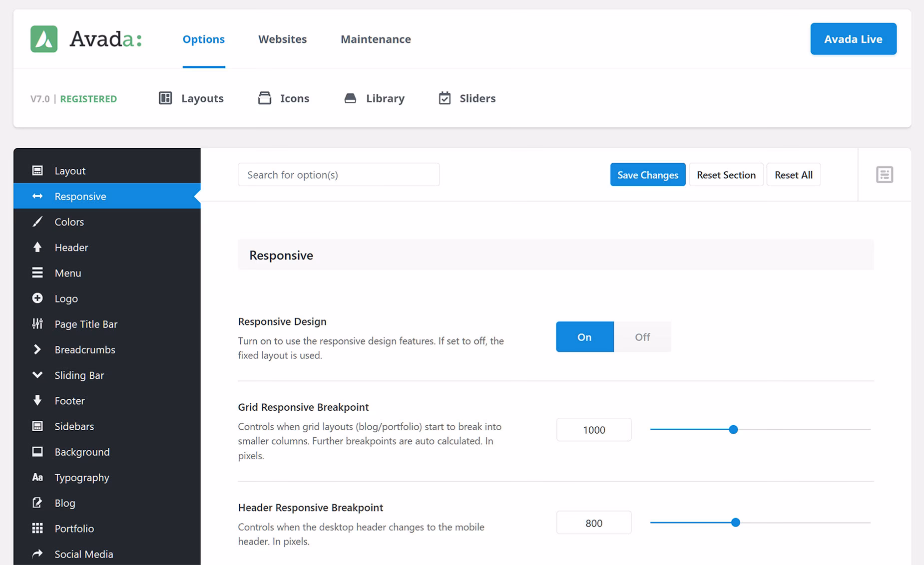Click Reset Section
The image size is (924, 565).
tap(726, 175)
